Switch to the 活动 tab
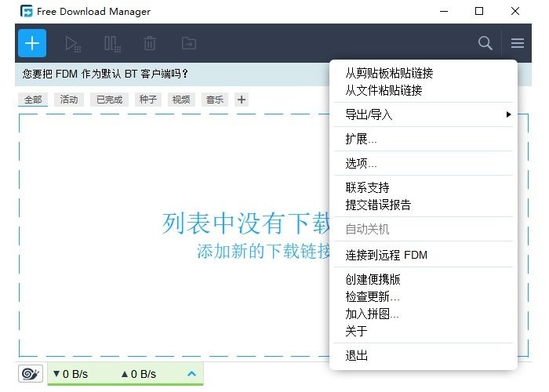 69,100
